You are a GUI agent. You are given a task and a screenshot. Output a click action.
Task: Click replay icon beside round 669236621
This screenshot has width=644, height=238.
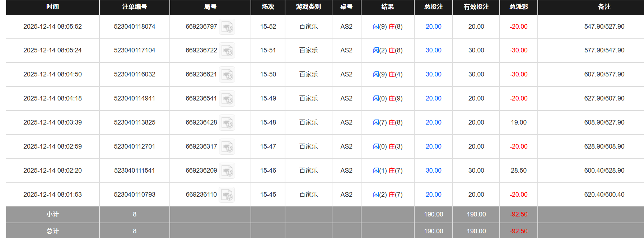click(x=227, y=75)
